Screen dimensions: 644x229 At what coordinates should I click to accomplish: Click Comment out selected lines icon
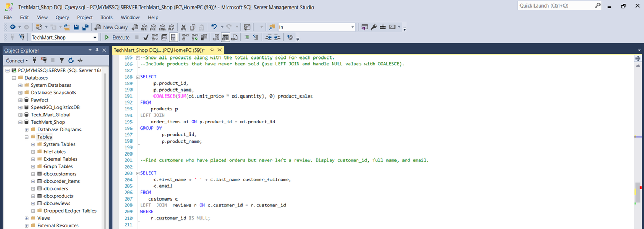click(x=246, y=38)
